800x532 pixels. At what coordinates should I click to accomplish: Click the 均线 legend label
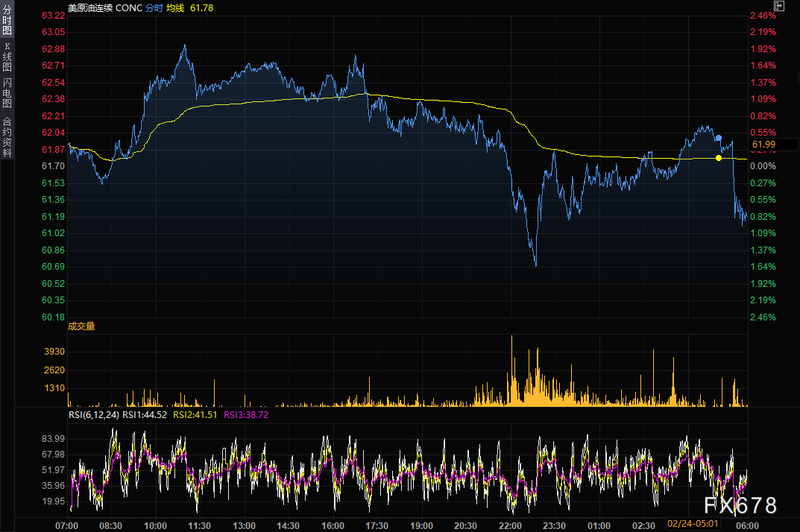point(175,7)
